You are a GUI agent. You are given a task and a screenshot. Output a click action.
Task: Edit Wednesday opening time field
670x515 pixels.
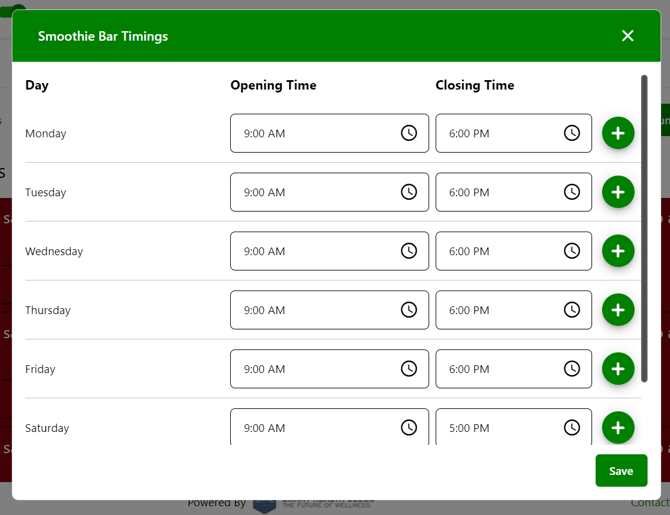click(x=329, y=251)
